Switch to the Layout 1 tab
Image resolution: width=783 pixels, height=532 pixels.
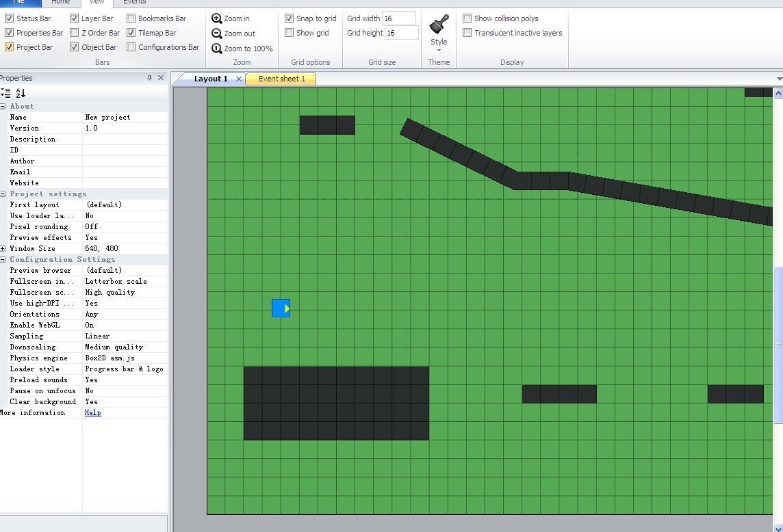pos(211,79)
